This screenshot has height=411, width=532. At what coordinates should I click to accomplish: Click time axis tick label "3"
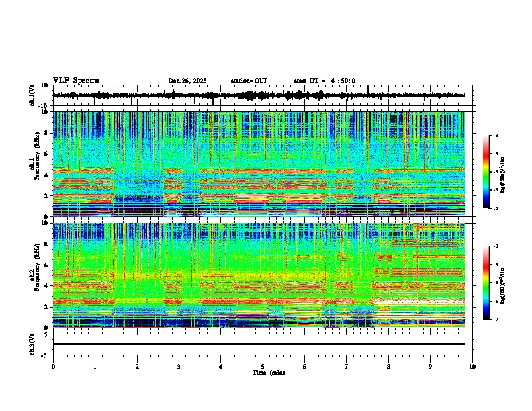179,367
